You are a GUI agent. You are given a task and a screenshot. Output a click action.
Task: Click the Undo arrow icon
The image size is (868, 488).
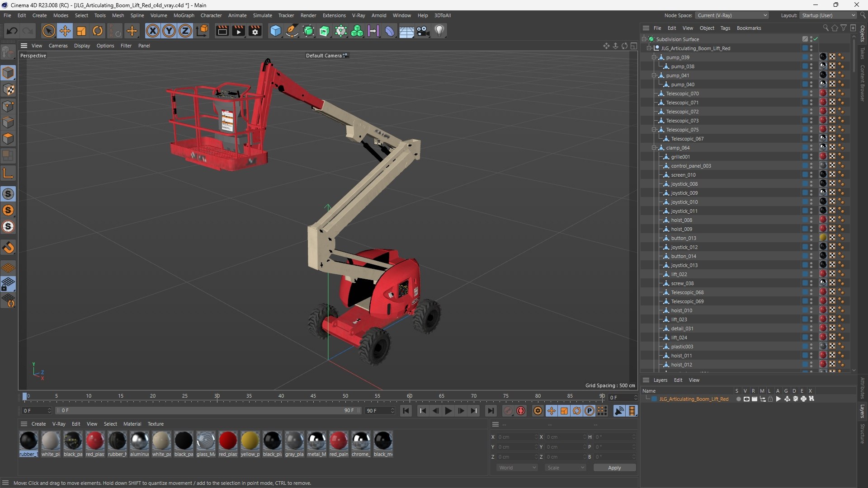tap(12, 31)
